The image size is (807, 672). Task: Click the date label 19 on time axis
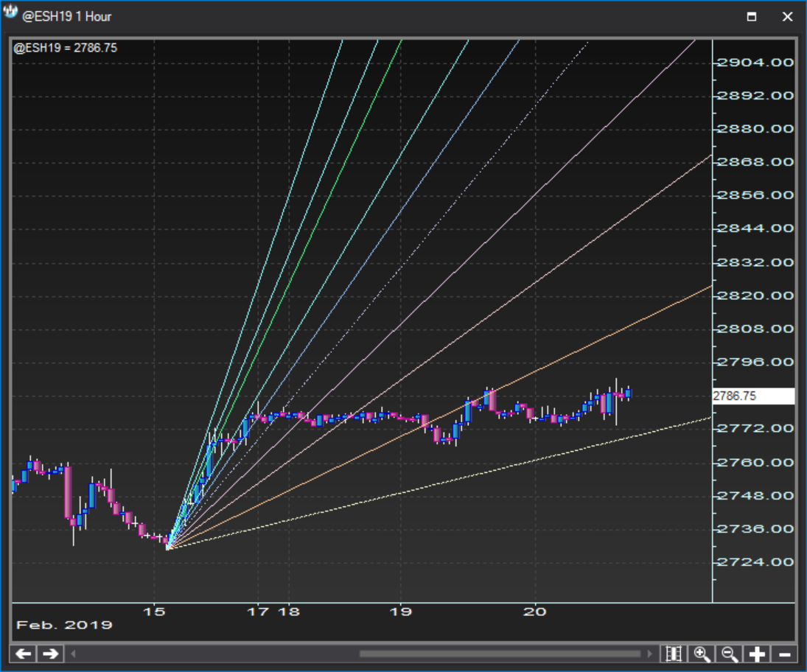(400, 612)
